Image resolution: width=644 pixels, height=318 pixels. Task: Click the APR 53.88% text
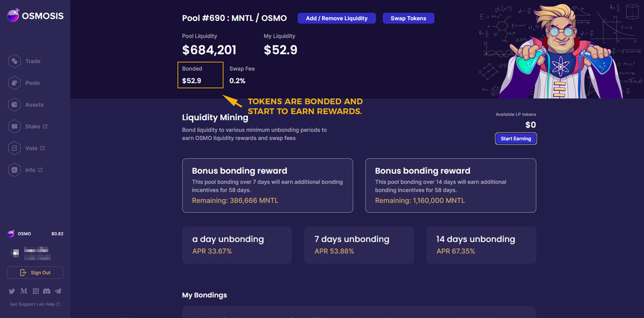point(334,251)
